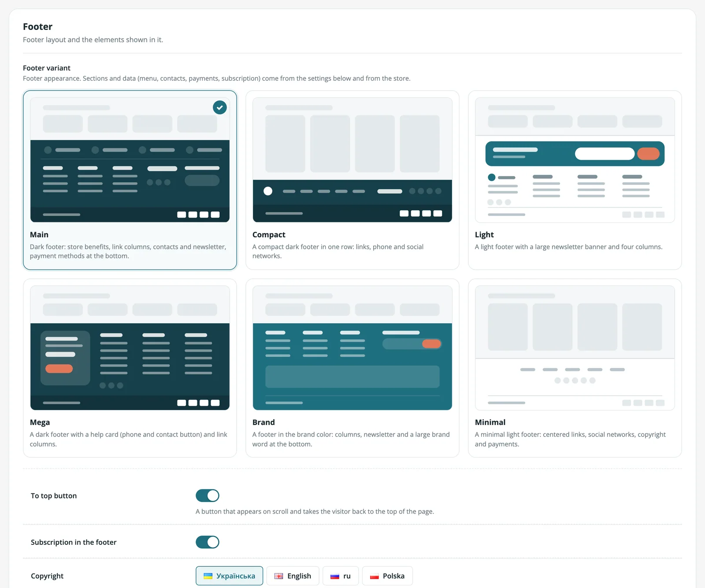705x588 pixels.
Task: Click the Copyright label
Action: pyautogui.click(x=47, y=576)
